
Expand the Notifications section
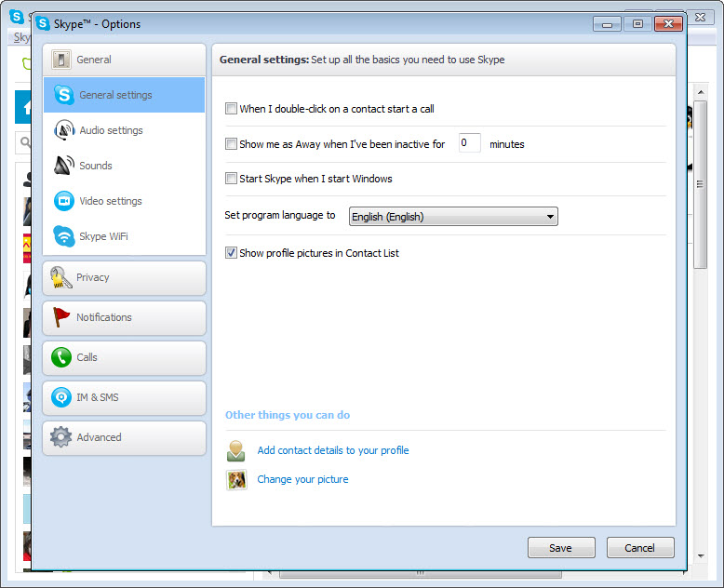click(x=124, y=317)
